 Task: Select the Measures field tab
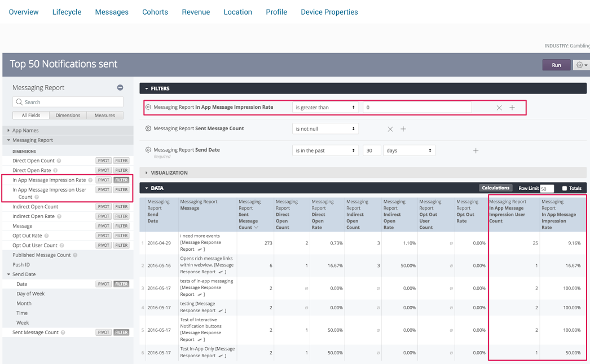click(104, 116)
